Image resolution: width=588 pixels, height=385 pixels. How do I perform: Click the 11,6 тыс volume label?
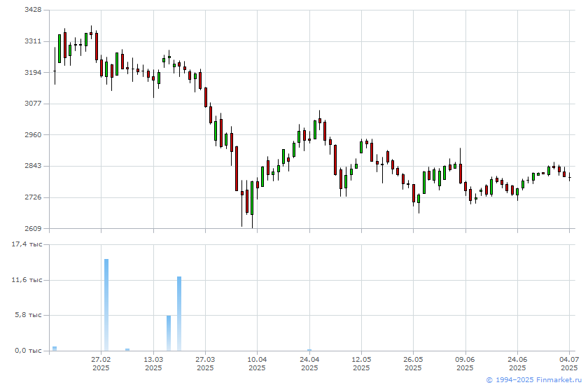[27, 280]
